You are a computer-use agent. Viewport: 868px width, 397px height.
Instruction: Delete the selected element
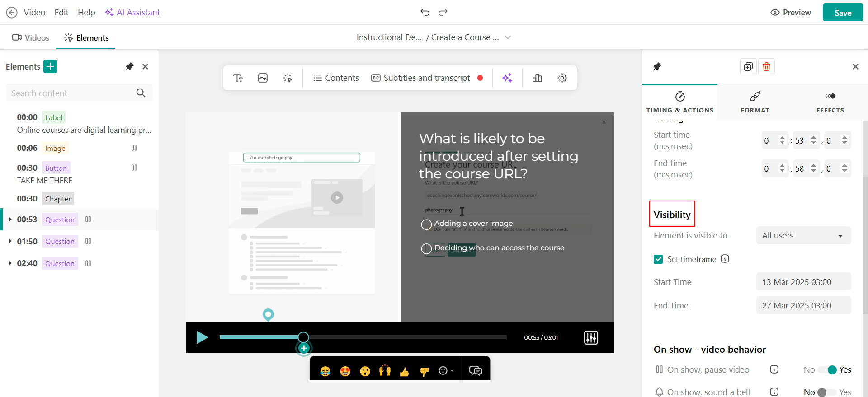[x=766, y=67]
